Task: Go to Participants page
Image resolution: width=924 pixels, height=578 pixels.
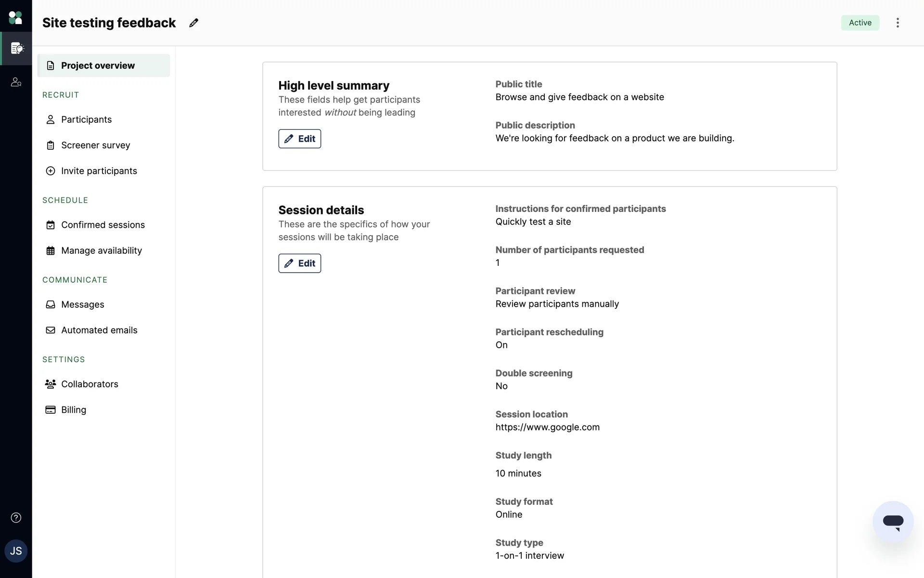Action: coord(86,119)
